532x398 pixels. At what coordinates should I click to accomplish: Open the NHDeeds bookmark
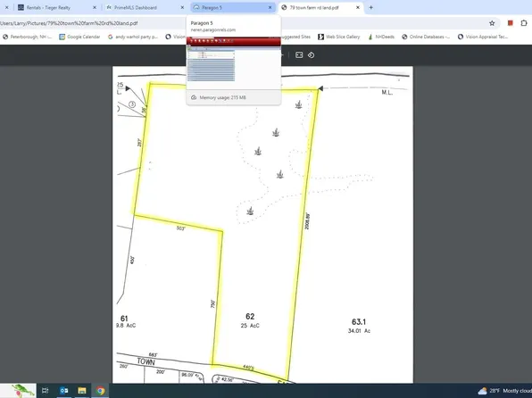click(381, 37)
